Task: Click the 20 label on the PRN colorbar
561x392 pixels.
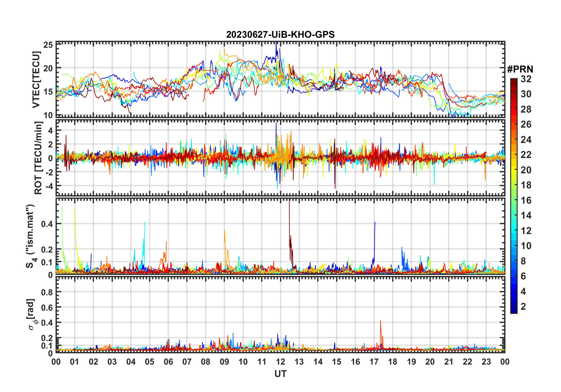Action: [x=526, y=170]
